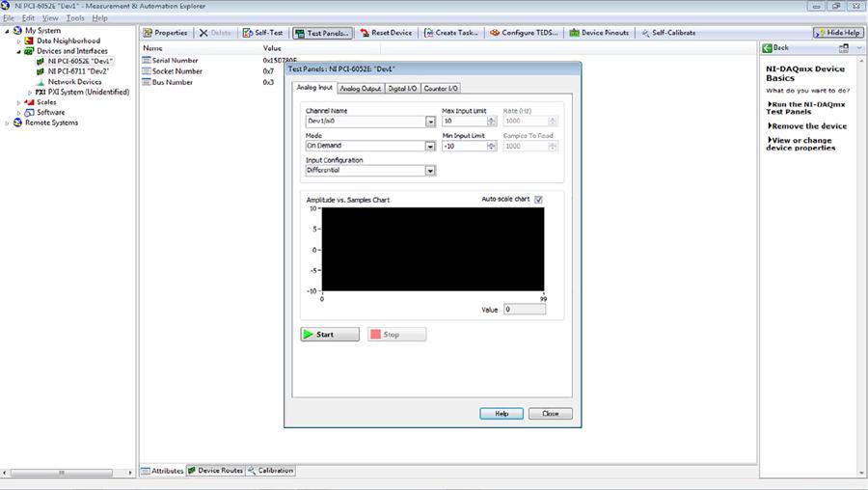Switch to Digital I/O tab
Screen dimensions: 868x490
pyautogui.click(x=402, y=89)
